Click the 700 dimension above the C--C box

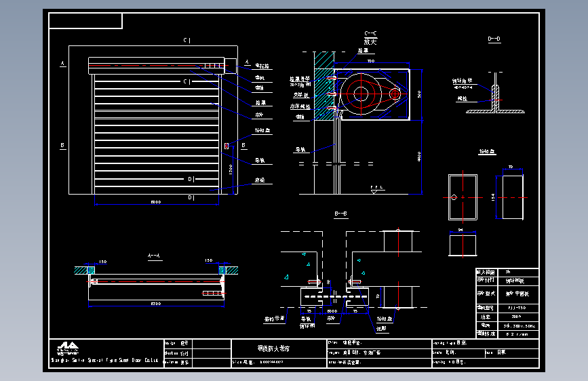coord(371,61)
